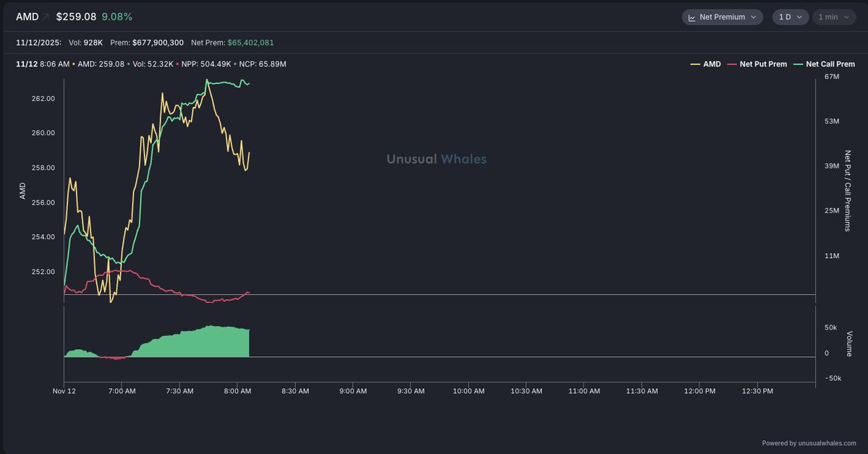Click the arrow icon beside AMD ticker
Screen dimensions: 868x454
[46, 17]
